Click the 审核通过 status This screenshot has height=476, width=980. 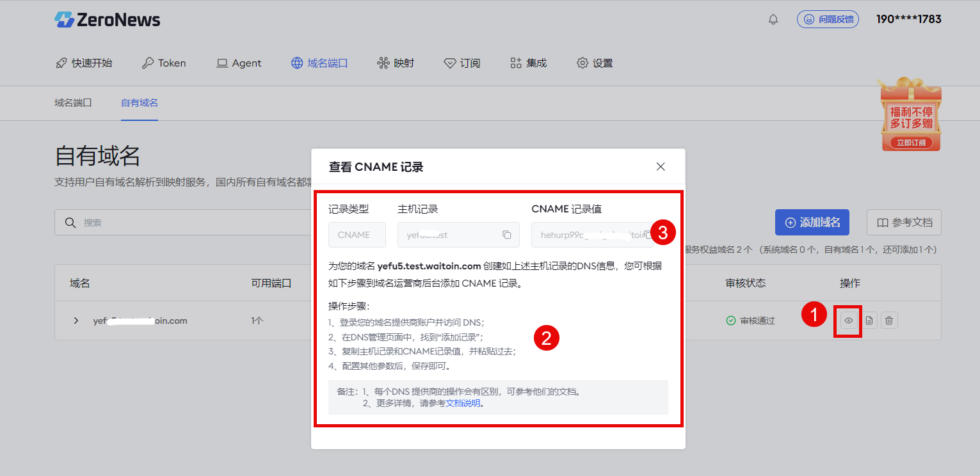pyautogui.click(x=750, y=321)
